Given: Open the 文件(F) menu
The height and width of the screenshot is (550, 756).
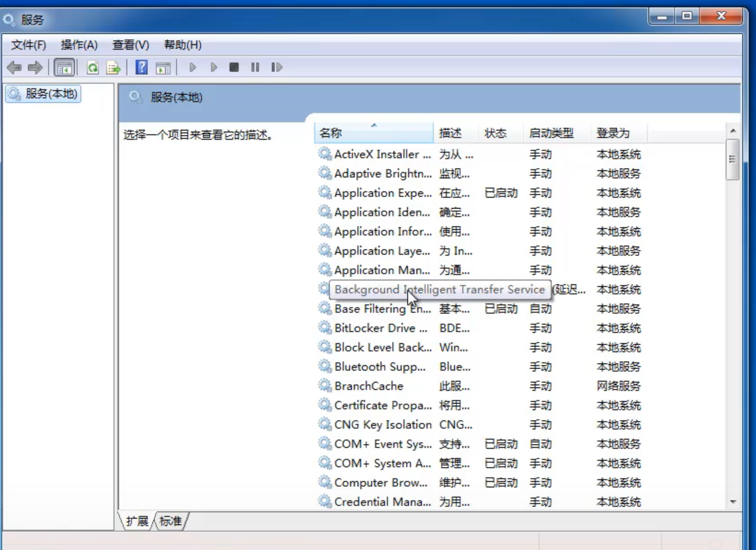Looking at the screenshot, I should pos(27,44).
